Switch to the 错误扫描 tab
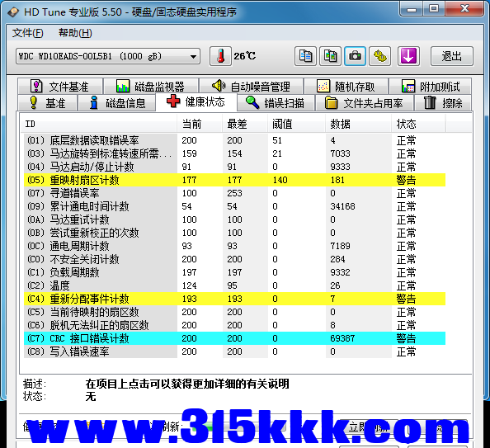The width and height of the screenshot is (490, 448). [x=276, y=103]
